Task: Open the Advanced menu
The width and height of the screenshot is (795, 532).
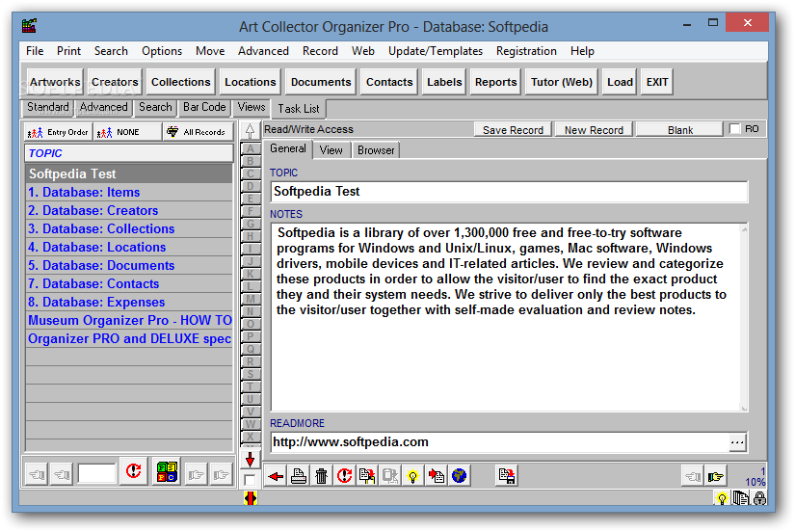Action: pos(263,51)
